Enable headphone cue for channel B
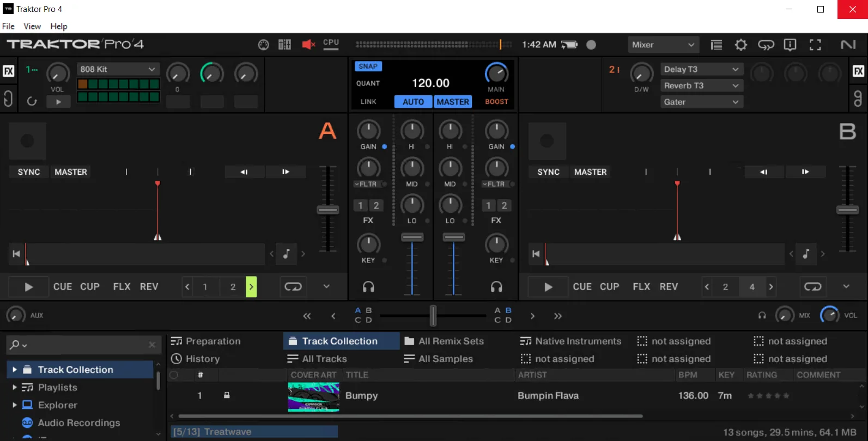868x441 pixels. 496,286
